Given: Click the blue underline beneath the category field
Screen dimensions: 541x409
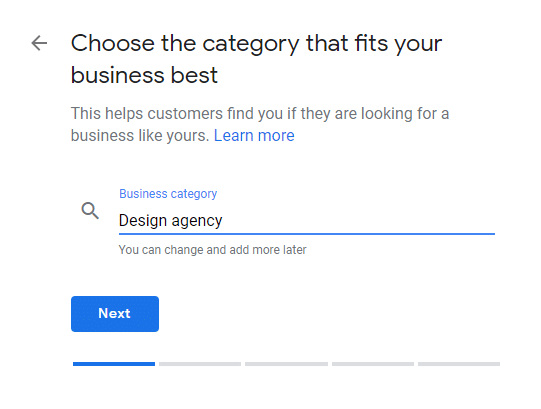Looking at the screenshot, I should [307, 234].
